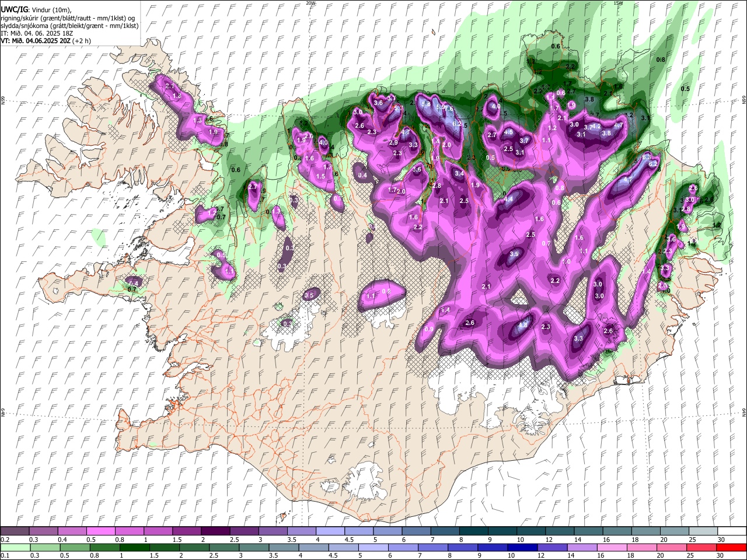The height and width of the screenshot is (560, 747).
Task: Click the red 30 mm rain swatch
Action: coord(731,547)
